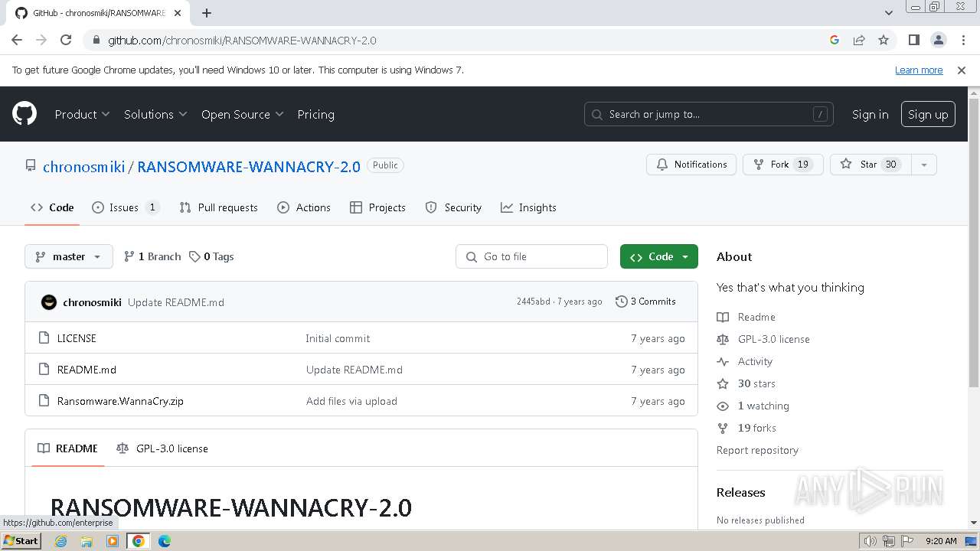Image resolution: width=980 pixels, height=551 pixels.
Task: Click the chronosmiki avatar in the commit row
Action: 49,302
